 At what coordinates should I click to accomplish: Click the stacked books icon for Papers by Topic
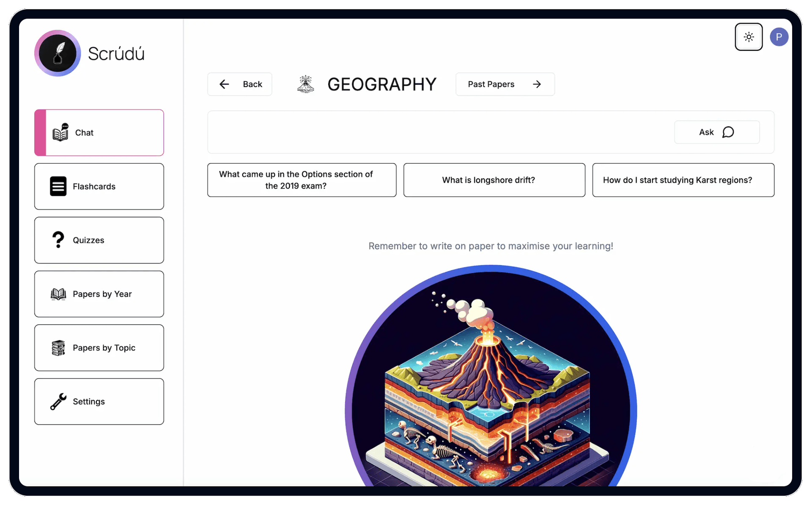pos(58,348)
